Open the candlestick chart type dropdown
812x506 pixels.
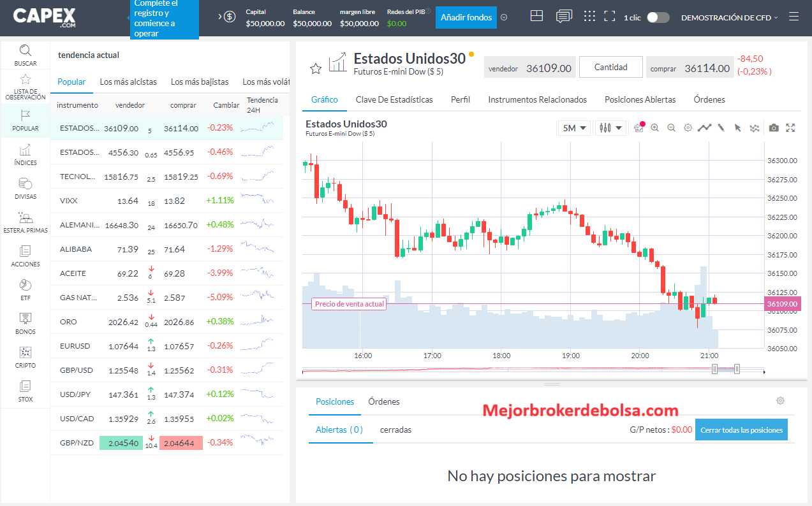pos(610,128)
